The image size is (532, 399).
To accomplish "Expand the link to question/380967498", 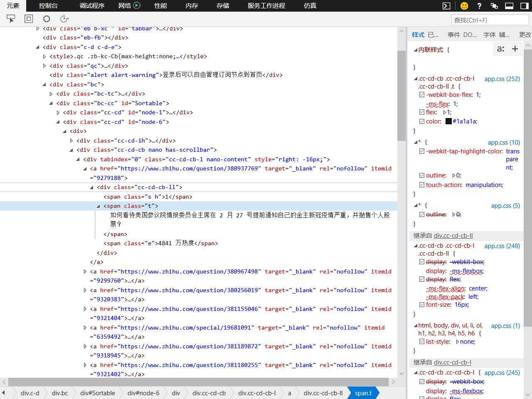I will [85, 271].
